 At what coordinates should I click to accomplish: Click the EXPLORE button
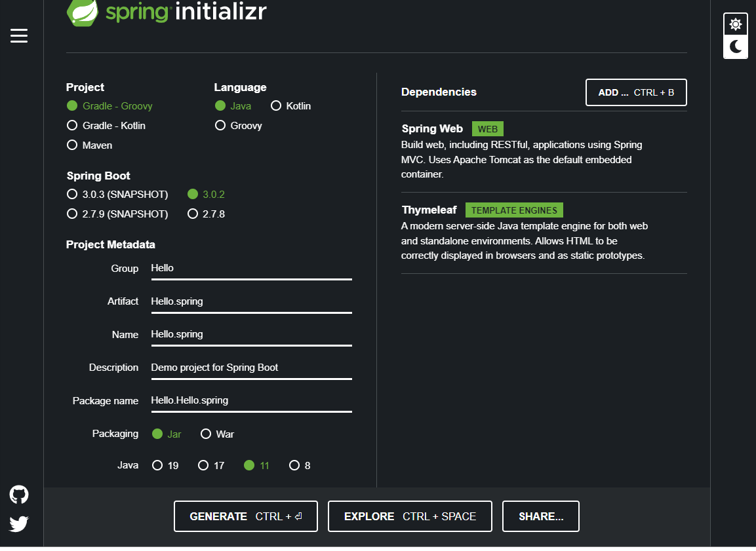tap(410, 516)
